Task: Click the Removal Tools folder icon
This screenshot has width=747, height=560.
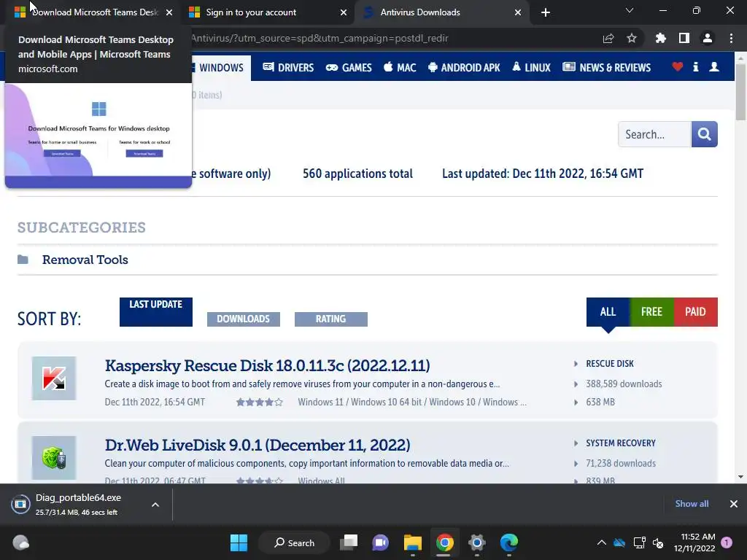Action: (x=23, y=260)
